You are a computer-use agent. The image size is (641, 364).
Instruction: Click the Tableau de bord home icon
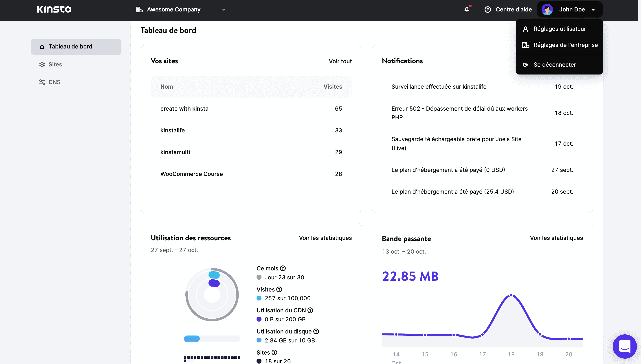[42, 47]
